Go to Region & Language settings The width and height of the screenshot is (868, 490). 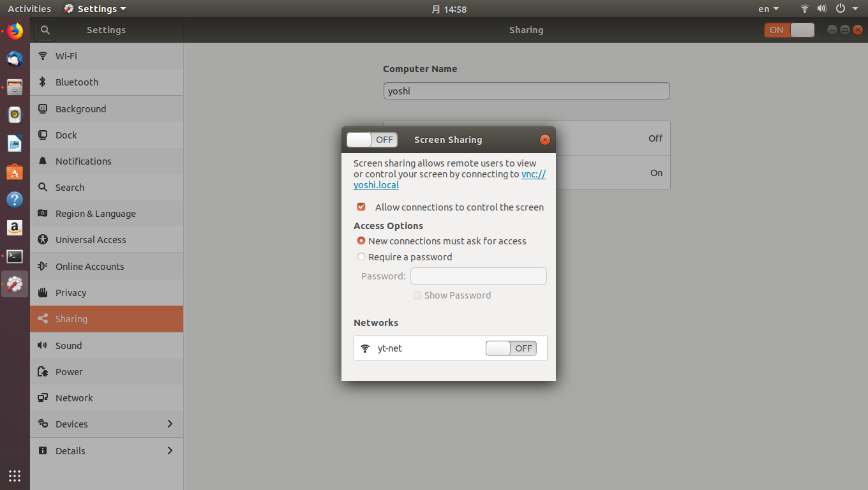(107, 214)
